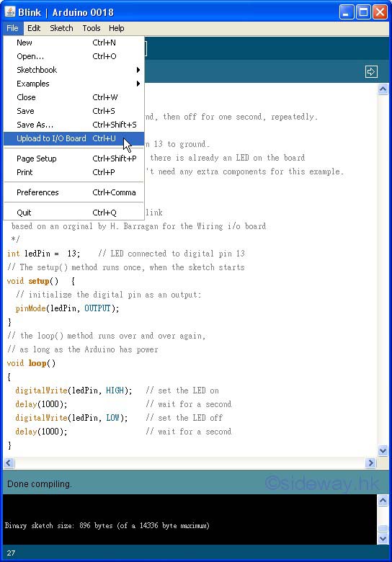This screenshot has width=392, height=562.
Task: Expand the Sketchbook submenu
Action: pyautogui.click(x=73, y=70)
